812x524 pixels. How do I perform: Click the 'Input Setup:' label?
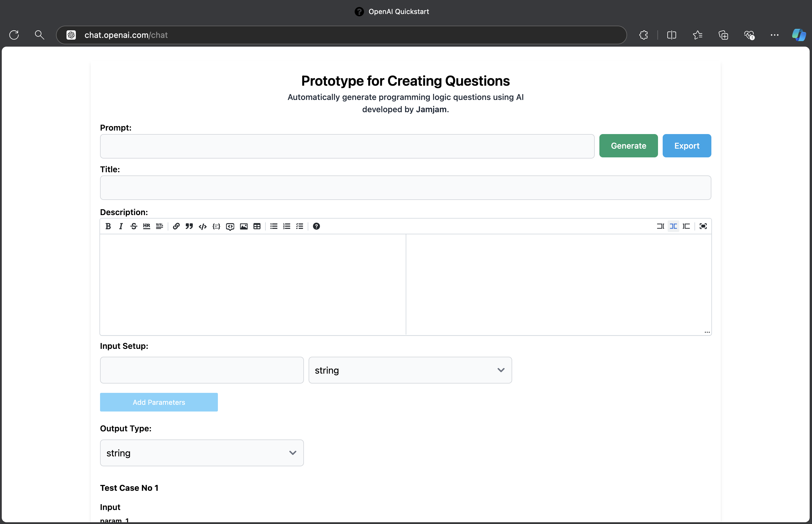pos(124,346)
